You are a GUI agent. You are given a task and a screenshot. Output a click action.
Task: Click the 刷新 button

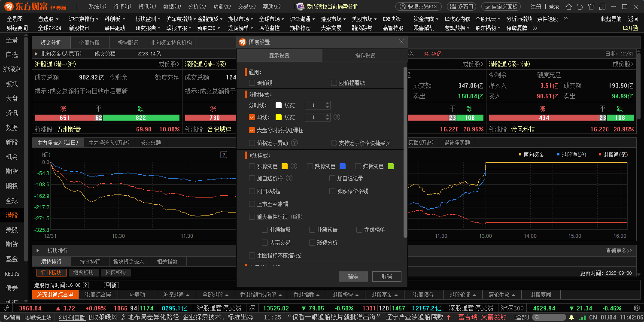click(x=111, y=285)
